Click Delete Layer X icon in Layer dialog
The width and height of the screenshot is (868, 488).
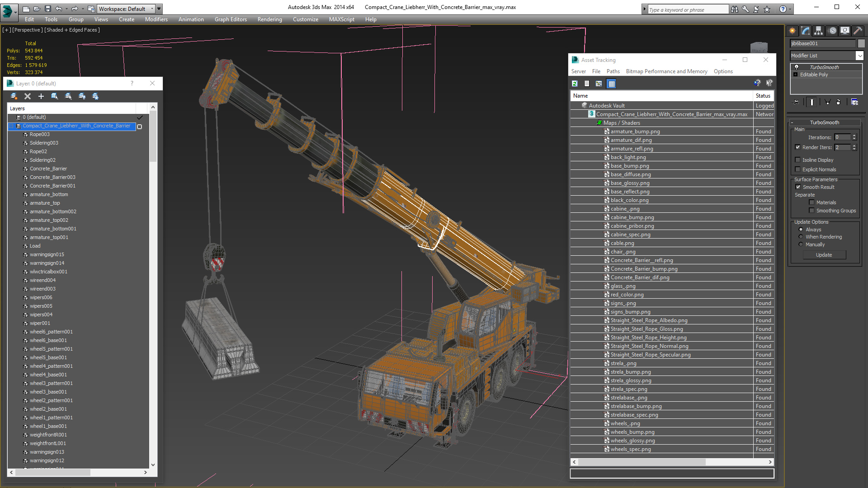(28, 96)
